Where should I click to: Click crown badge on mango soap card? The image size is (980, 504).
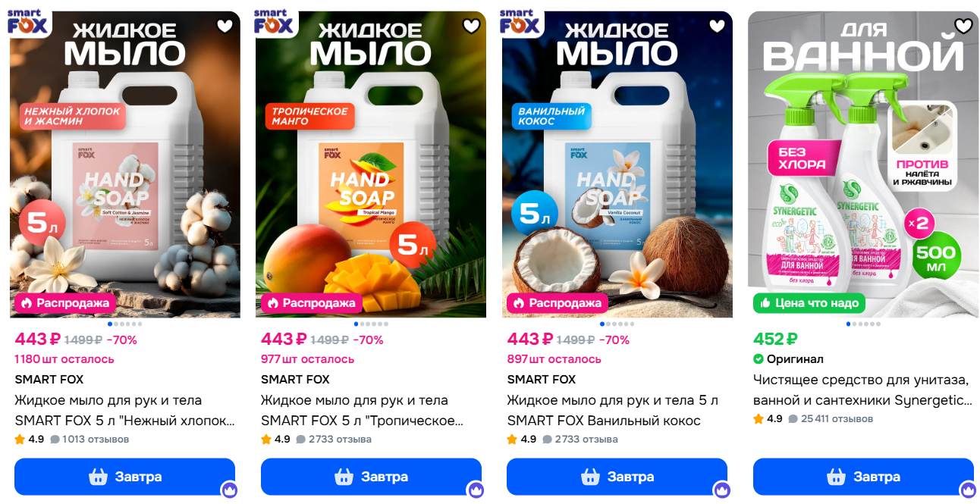click(476, 490)
